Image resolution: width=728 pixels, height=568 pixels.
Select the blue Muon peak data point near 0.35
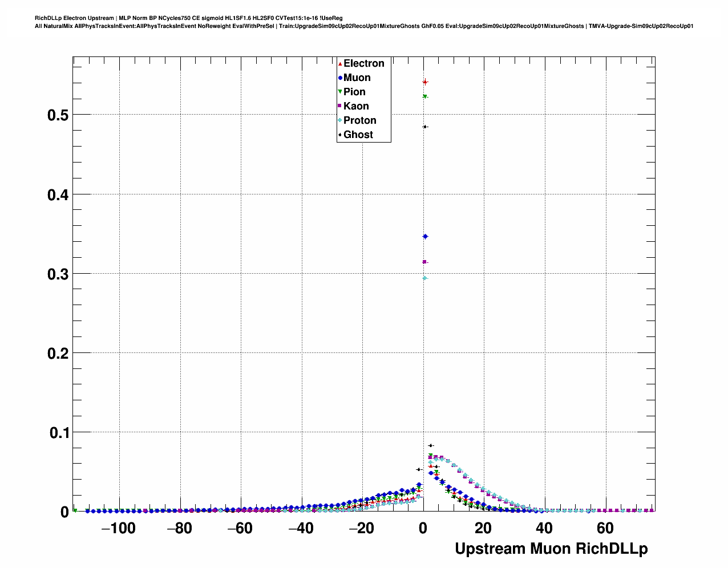[425, 237]
